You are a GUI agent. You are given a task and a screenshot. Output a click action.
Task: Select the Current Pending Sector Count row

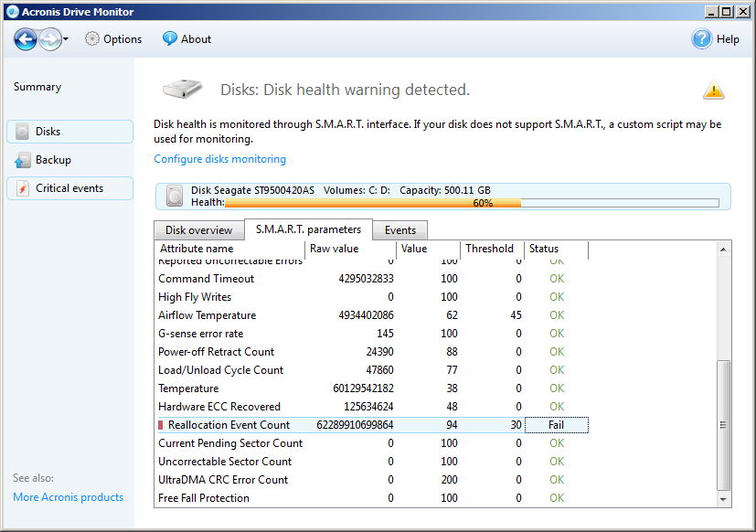pyautogui.click(x=373, y=443)
